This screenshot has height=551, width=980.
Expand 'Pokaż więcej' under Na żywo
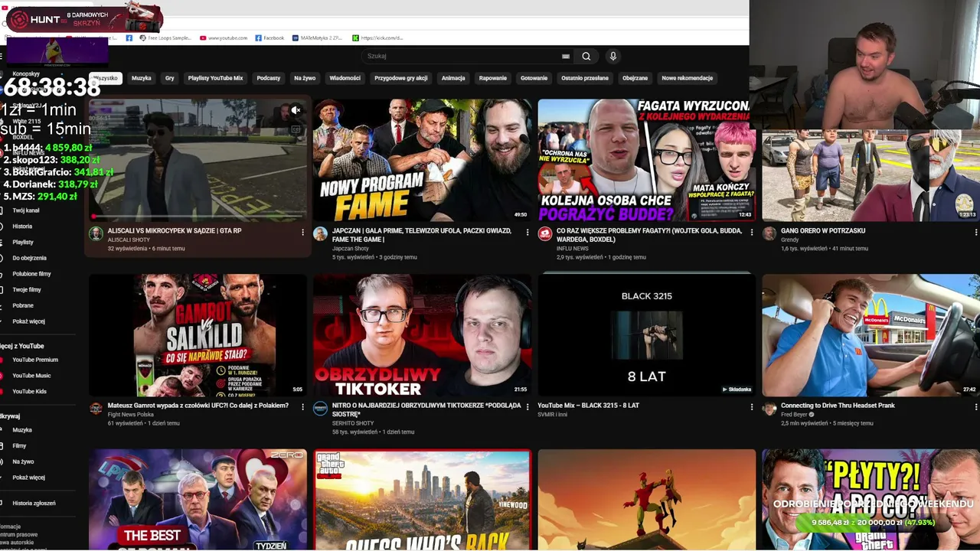(28, 478)
